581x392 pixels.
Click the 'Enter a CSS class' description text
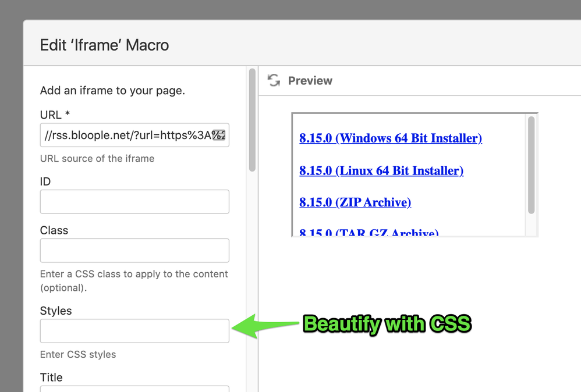pyautogui.click(x=134, y=281)
